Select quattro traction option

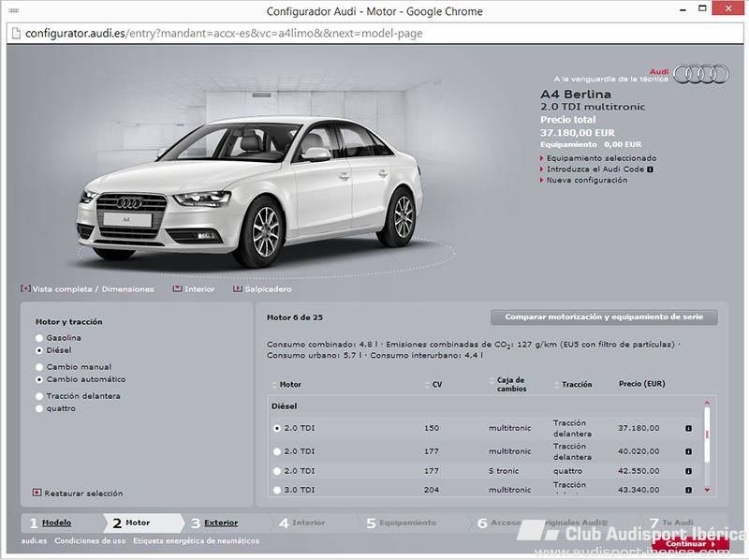39,408
